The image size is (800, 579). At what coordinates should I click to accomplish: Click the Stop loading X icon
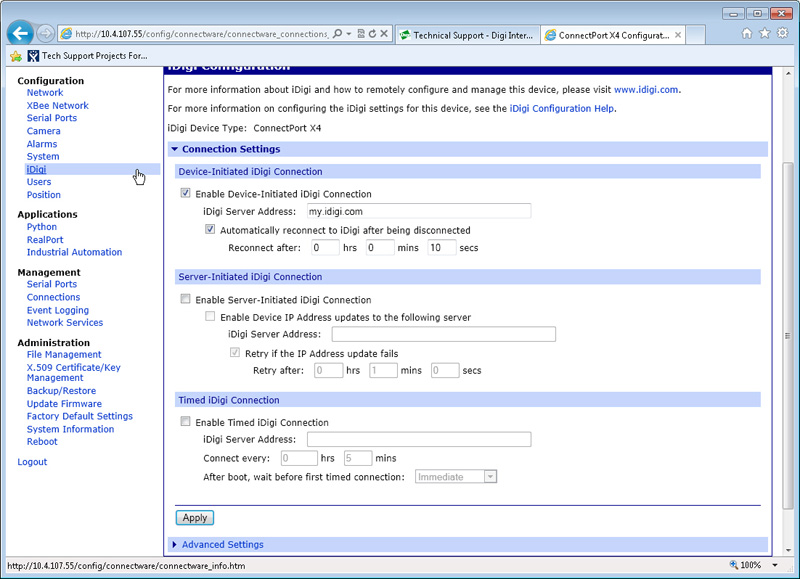click(384, 34)
